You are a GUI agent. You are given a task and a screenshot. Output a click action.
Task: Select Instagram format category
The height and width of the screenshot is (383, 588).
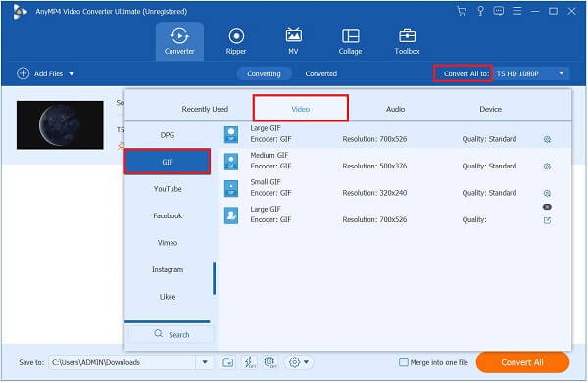tap(168, 269)
